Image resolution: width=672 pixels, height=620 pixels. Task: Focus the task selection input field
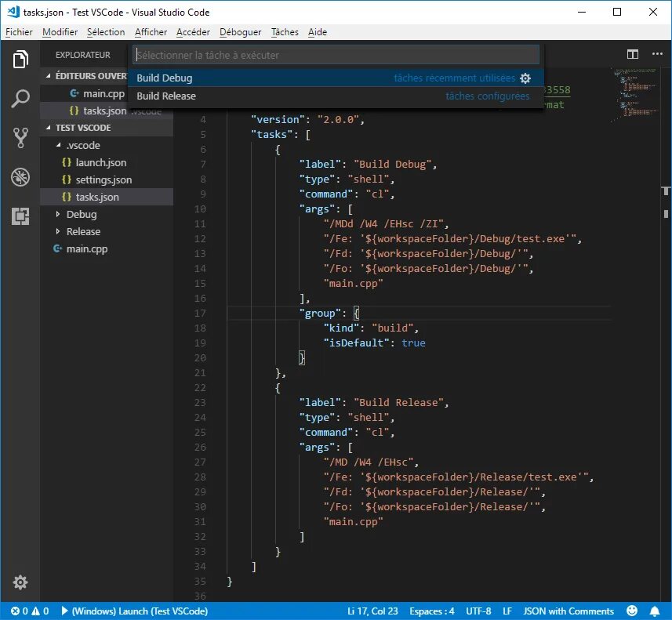tap(336, 55)
